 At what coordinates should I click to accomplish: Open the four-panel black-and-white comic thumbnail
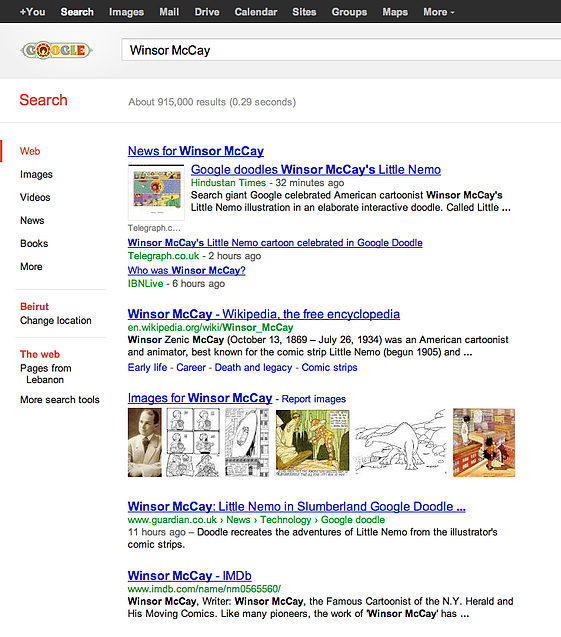[x=193, y=442]
